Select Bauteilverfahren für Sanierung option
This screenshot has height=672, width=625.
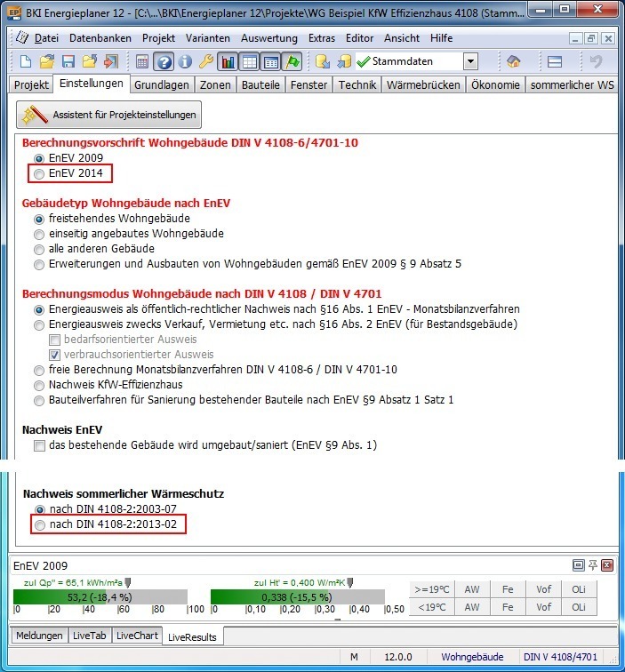pos(39,401)
